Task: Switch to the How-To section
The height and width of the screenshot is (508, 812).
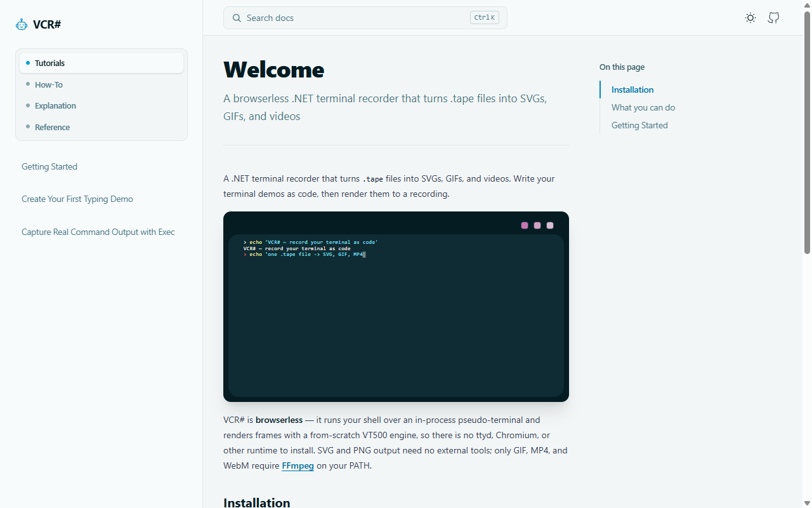Action: pyautogui.click(x=101, y=84)
